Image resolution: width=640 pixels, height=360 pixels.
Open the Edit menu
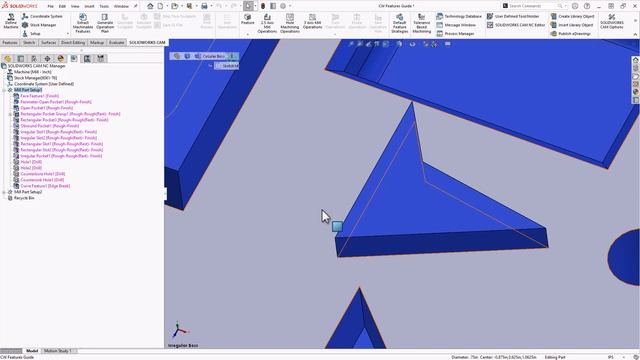pyautogui.click(x=62, y=6)
